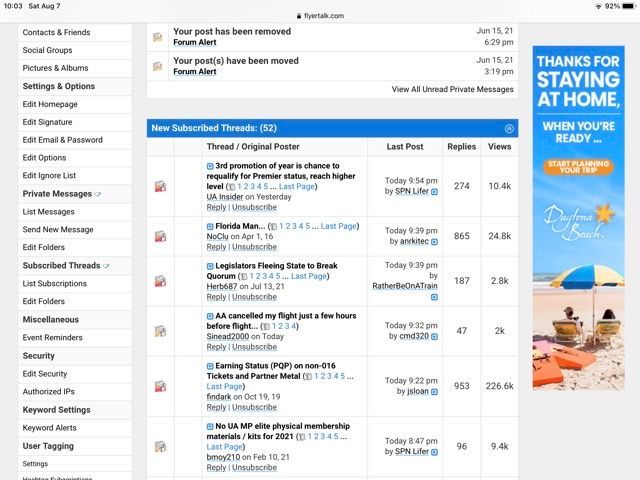Click the thread status icon for the AA cancelled flight thread

click(x=160, y=331)
